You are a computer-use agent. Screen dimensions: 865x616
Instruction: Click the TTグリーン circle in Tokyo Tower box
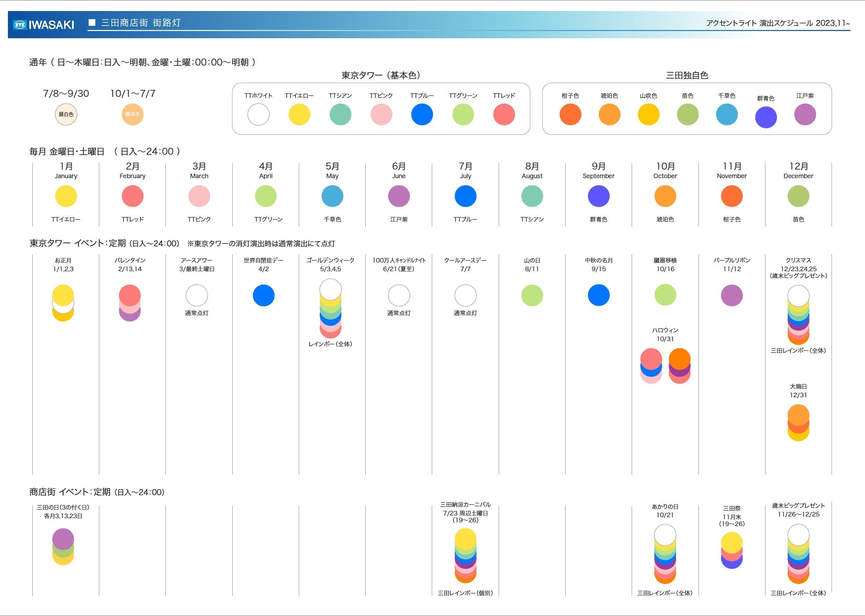pyautogui.click(x=463, y=114)
